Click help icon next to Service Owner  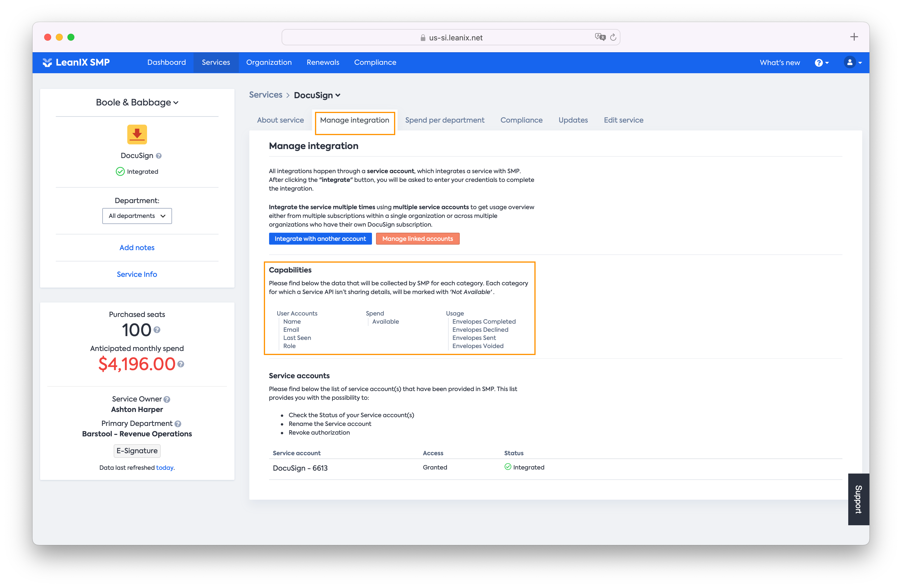click(167, 399)
